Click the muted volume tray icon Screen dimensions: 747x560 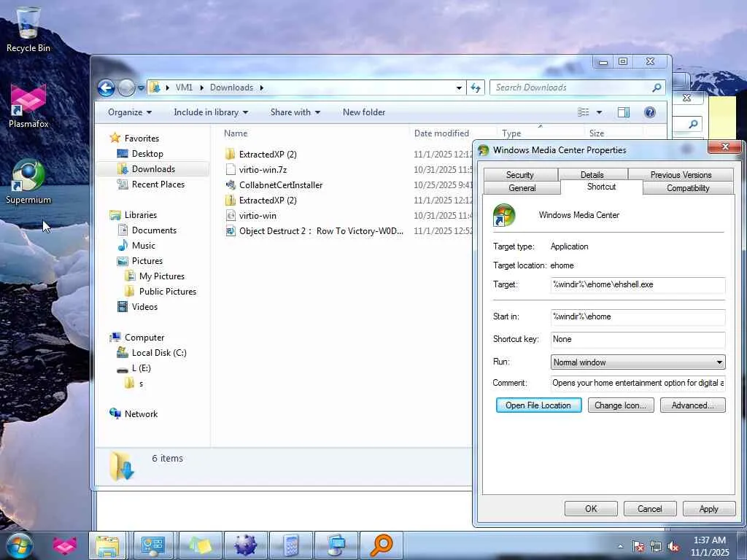(674, 547)
